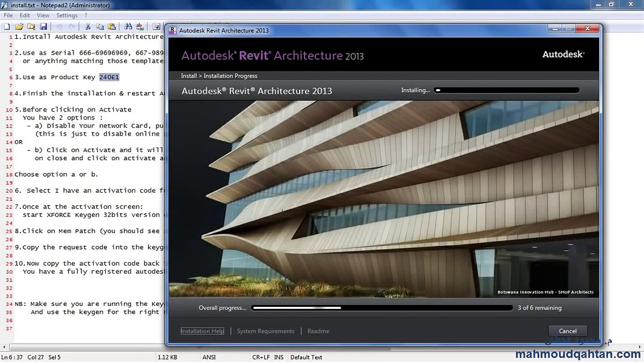Click the Replace ab-ac icon

click(140, 26)
